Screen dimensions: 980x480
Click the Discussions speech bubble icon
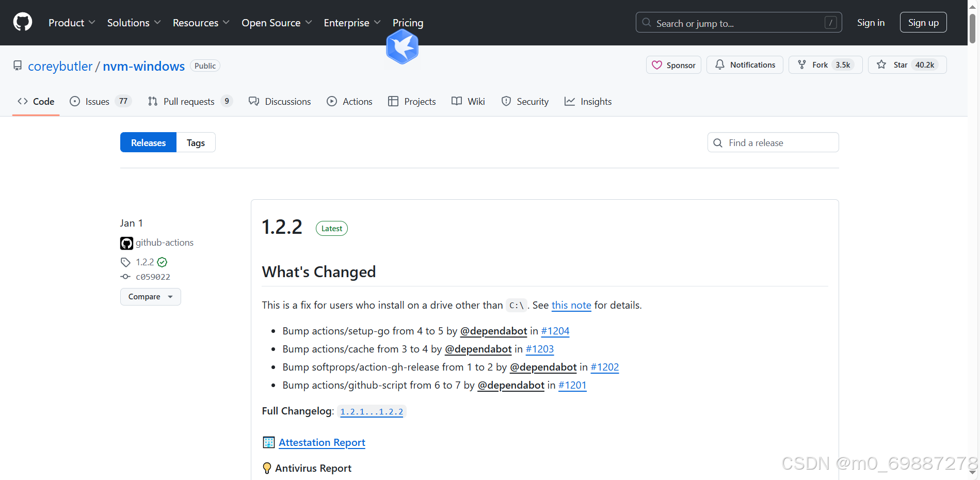(x=254, y=101)
